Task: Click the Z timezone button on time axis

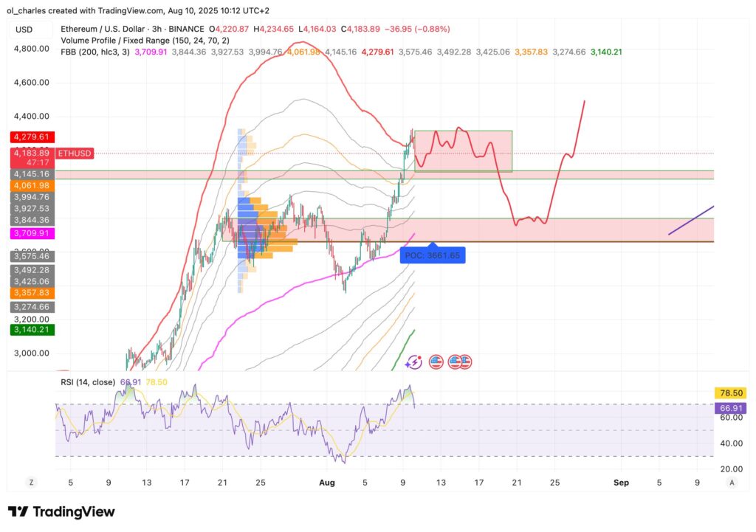Action: [x=32, y=482]
